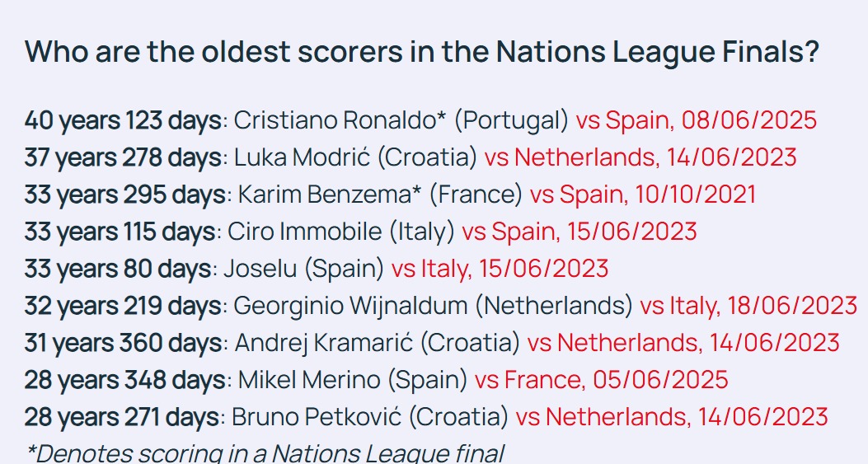Image resolution: width=868 pixels, height=464 pixels.
Task: Follow the vs Spain, 10/10/2021 link
Action: click(x=642, y=195)
